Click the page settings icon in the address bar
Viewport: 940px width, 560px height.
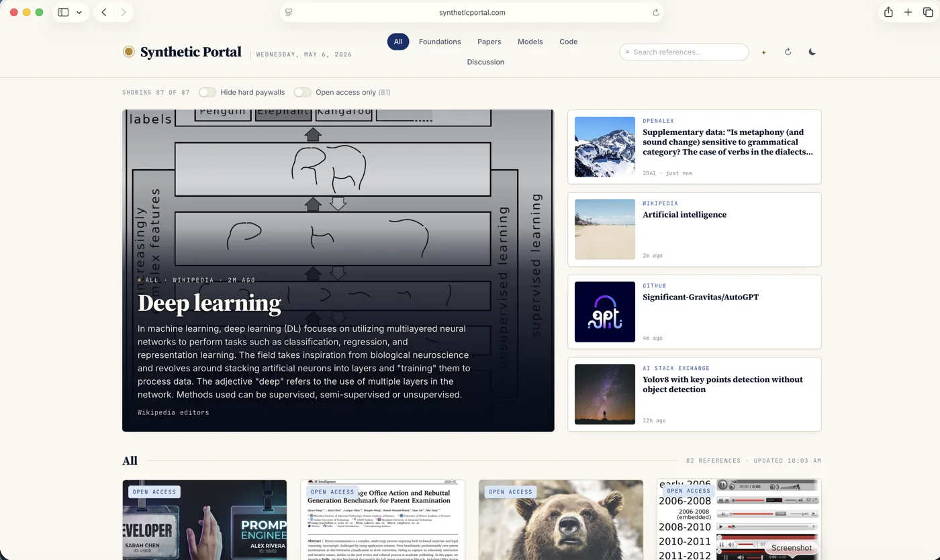289,13
